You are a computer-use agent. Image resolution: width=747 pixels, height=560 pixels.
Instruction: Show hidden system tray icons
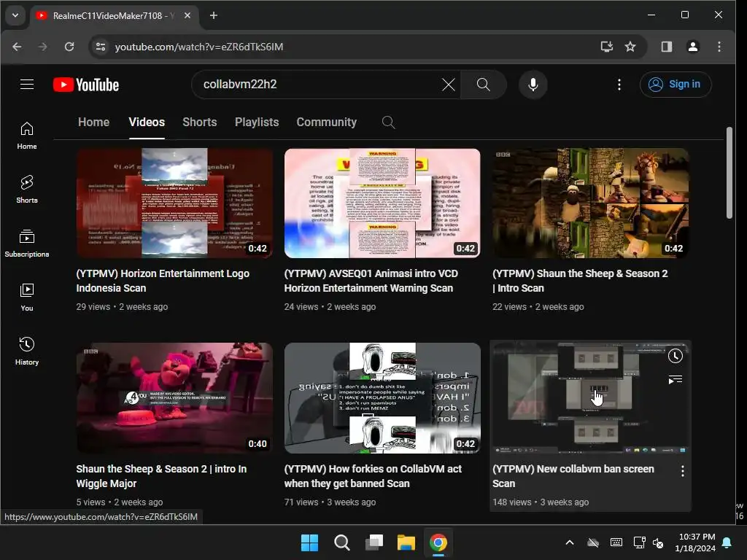(x=570, y=542)
